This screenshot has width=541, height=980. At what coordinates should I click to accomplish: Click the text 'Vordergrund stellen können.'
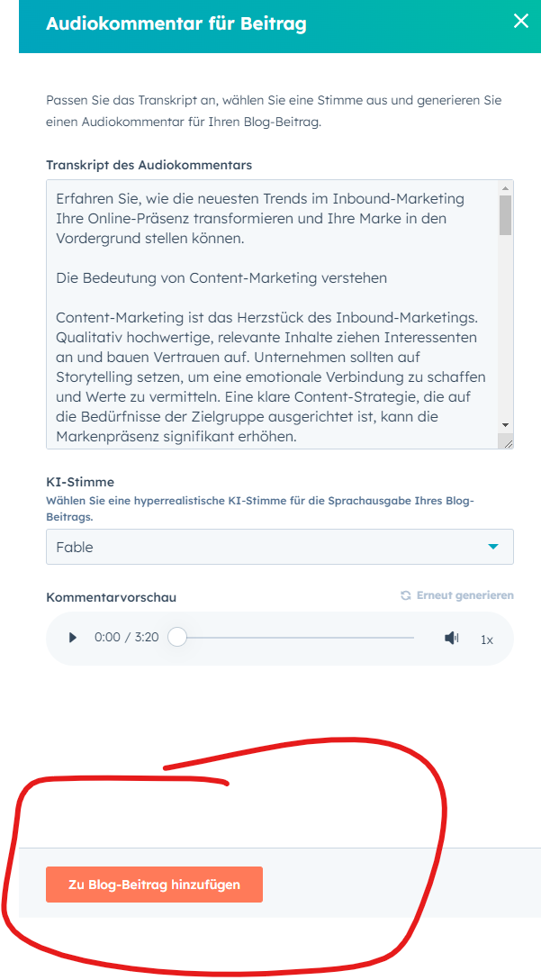pos(150,238)
